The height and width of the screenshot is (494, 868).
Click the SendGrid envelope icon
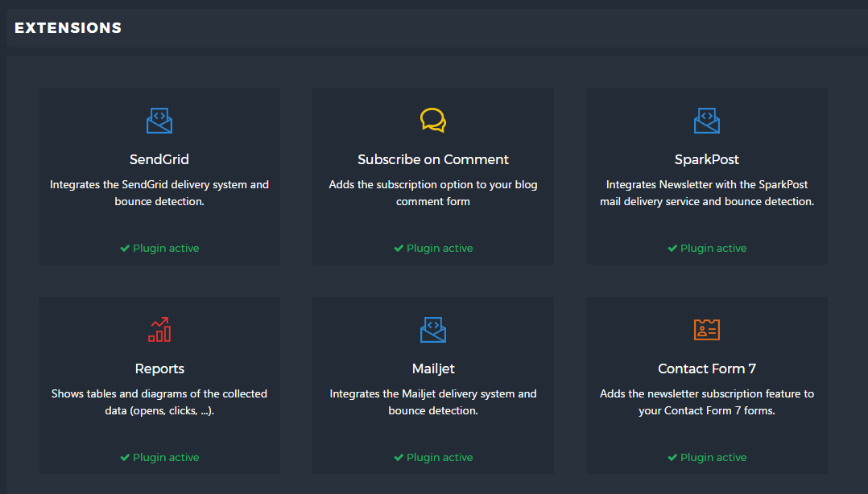click(x=159, y=121)
